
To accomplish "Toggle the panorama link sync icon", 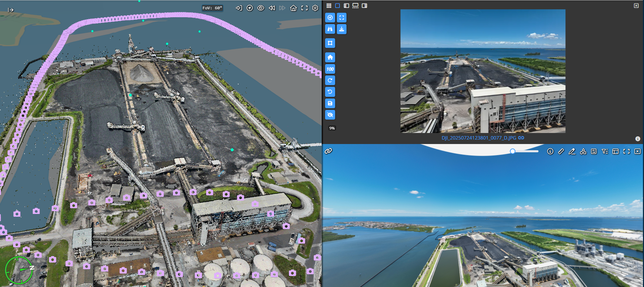I will (328, 151).
